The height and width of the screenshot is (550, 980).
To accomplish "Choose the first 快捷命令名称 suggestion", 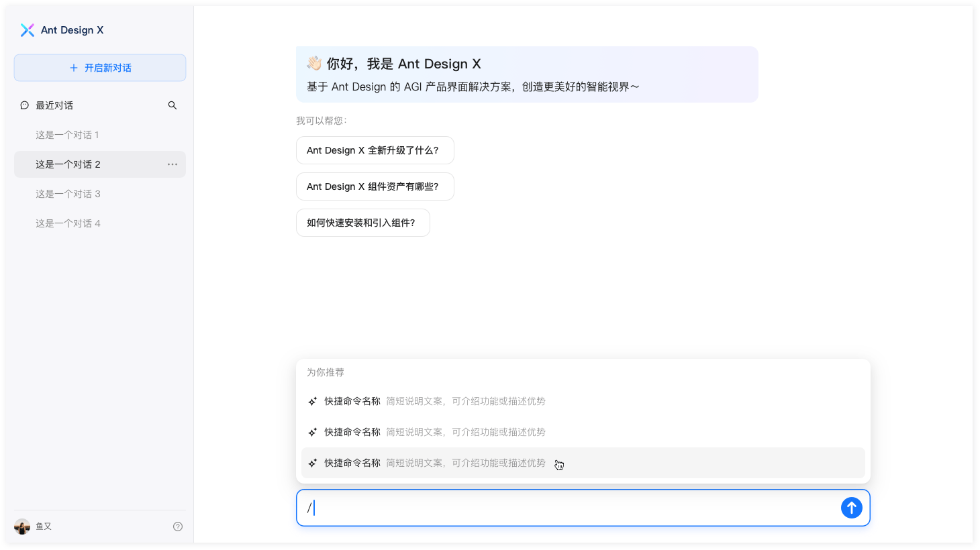I will click(x=583, y=401).
